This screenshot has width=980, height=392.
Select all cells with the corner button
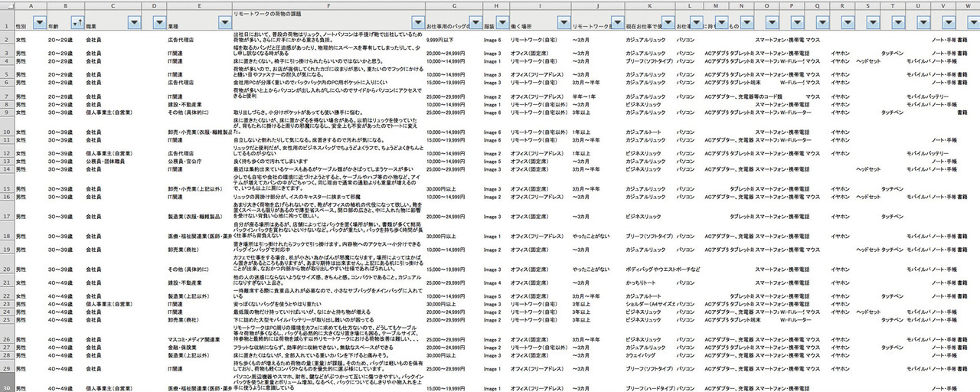[7, 5]
